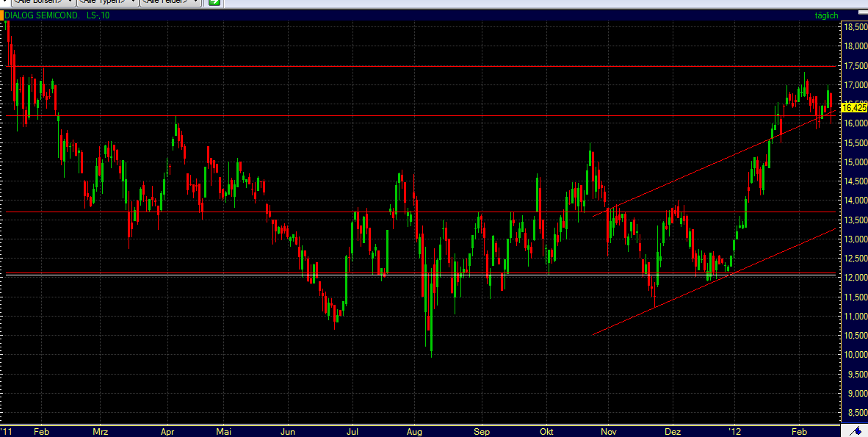Select the 'täglich' timeframe indicator
The height and width of the screenshot is (437, 868).
pyautogui.click(x=825, y=15)
